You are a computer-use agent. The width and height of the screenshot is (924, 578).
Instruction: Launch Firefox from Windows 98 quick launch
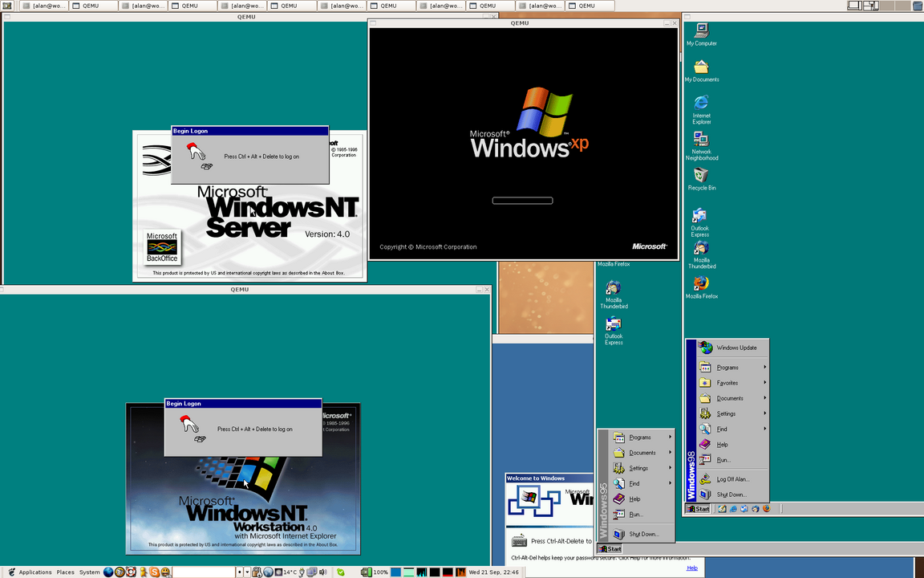click(x=767, y=509)
